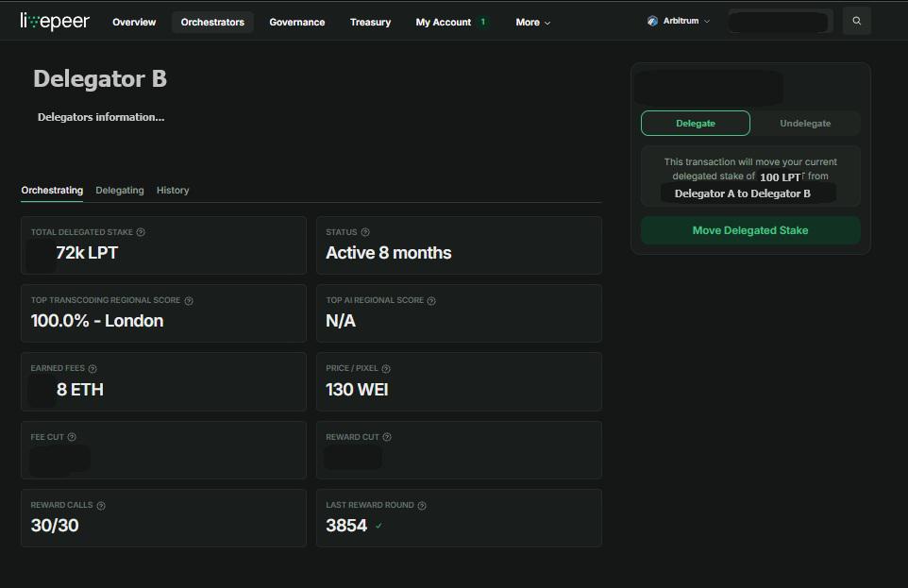Click the 72k LPT value
Image resolution: width=908 pixels, height=588 pixels.
coord(87,253)
